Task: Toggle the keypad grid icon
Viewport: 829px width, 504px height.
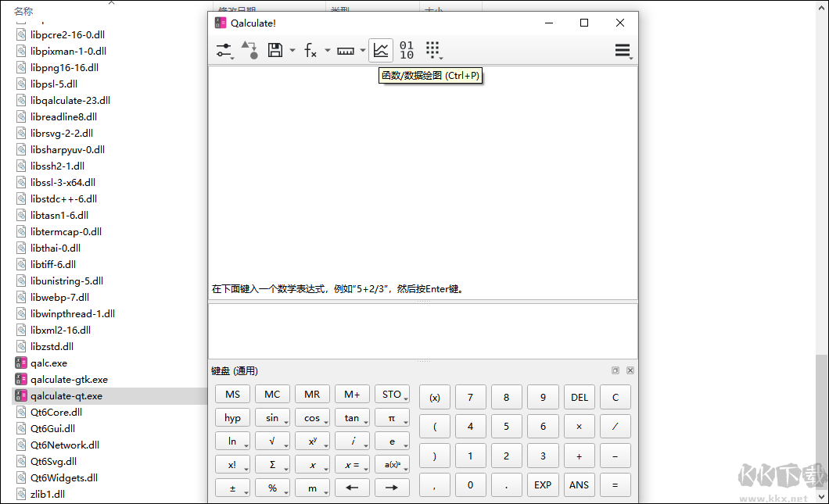Action: pos(433,50)
